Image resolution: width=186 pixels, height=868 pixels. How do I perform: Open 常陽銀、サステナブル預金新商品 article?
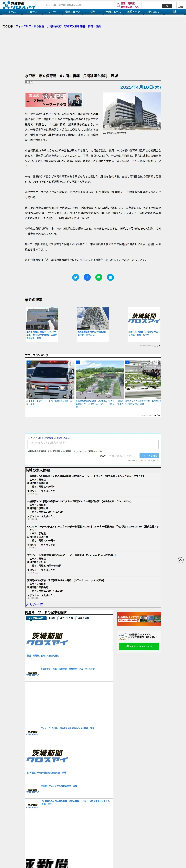pyautogui.click(x=59, y=786)
